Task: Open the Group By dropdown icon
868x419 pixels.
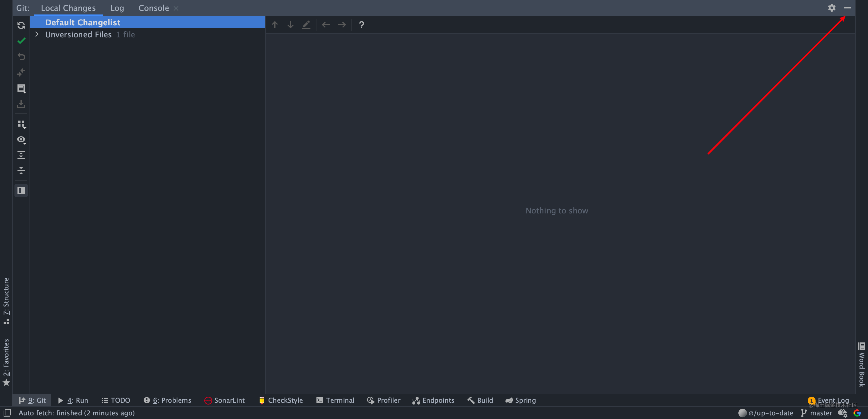Action: tap(21, 124)
